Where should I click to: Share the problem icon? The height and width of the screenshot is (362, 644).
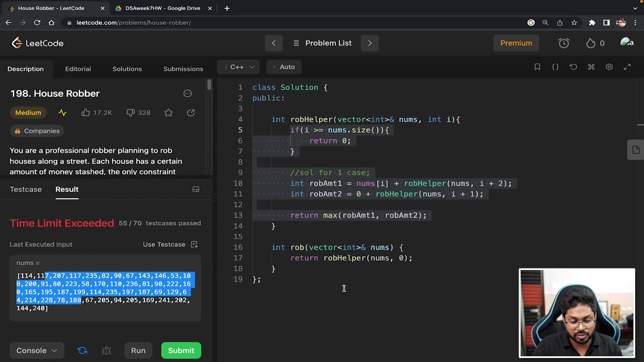191,113
